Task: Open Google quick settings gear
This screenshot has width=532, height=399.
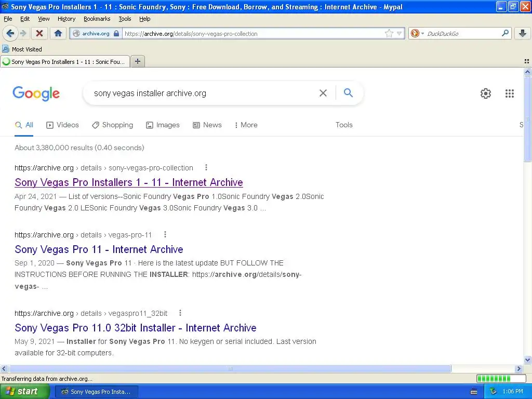Action: [x=486, y=94]
